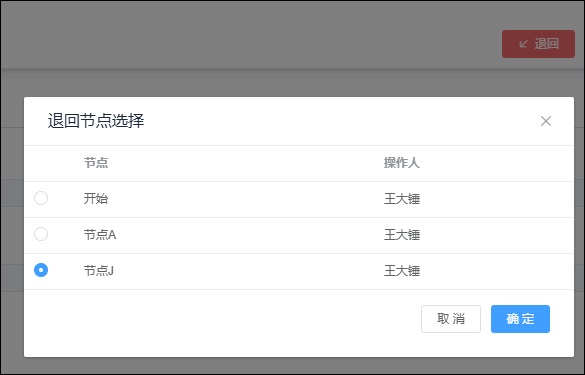The width and height of the screenshot is (585, 375).
Task: Click 王大锤 in the 节点A row
Action: [402, 235]
